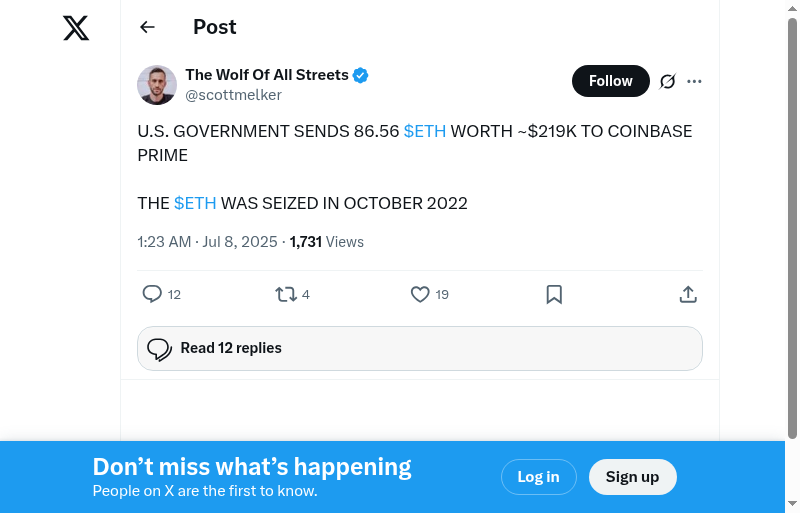Follow The Wolf Of All Streets
Screen dimensions: 800x513
[x=610, y=81]
